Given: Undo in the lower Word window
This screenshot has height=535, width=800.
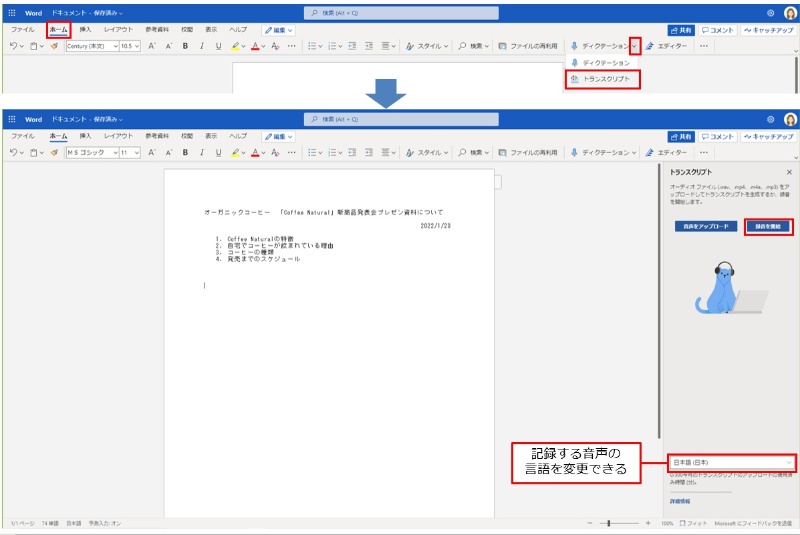Looking at the screenshot, I should tap(13, 152).
